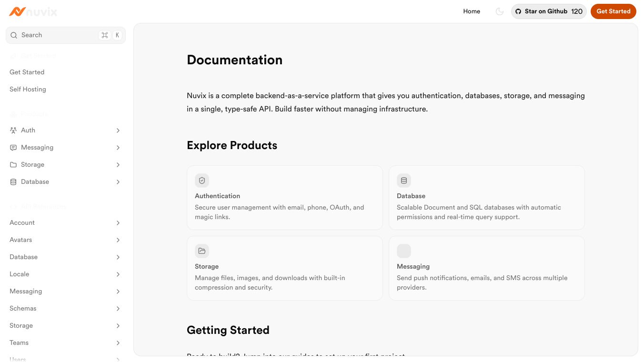Expand the Auth sidebar section chevron
This screenshot has height=362, width=644.
point(118,131)
